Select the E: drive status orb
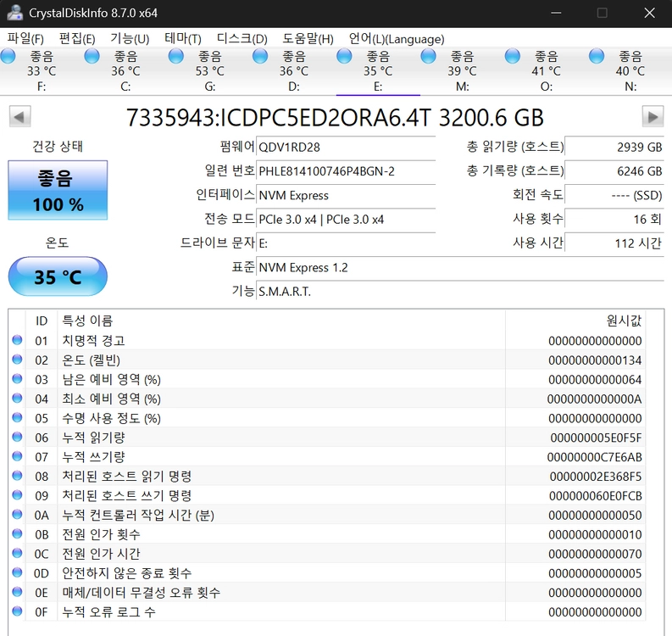The image size is (672, 636). [x=344, y=56]
